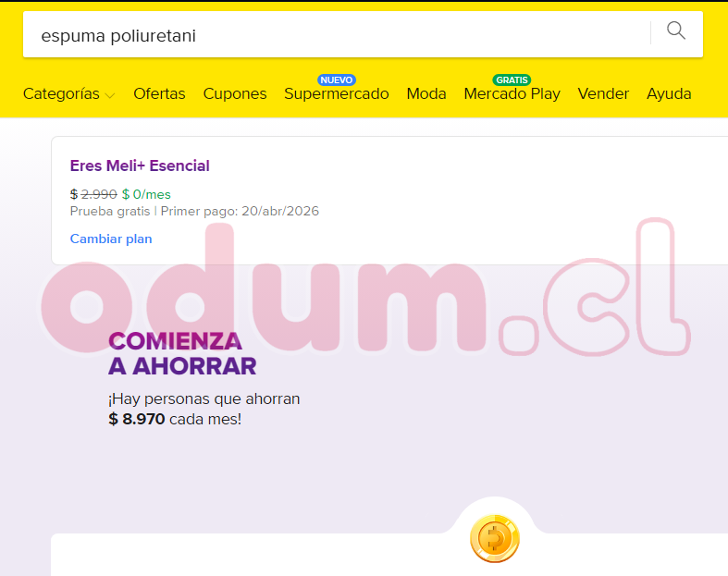This screenshot has width=728, height=576.
Task: Open the Ayuda help link
Action: point(669,93)
